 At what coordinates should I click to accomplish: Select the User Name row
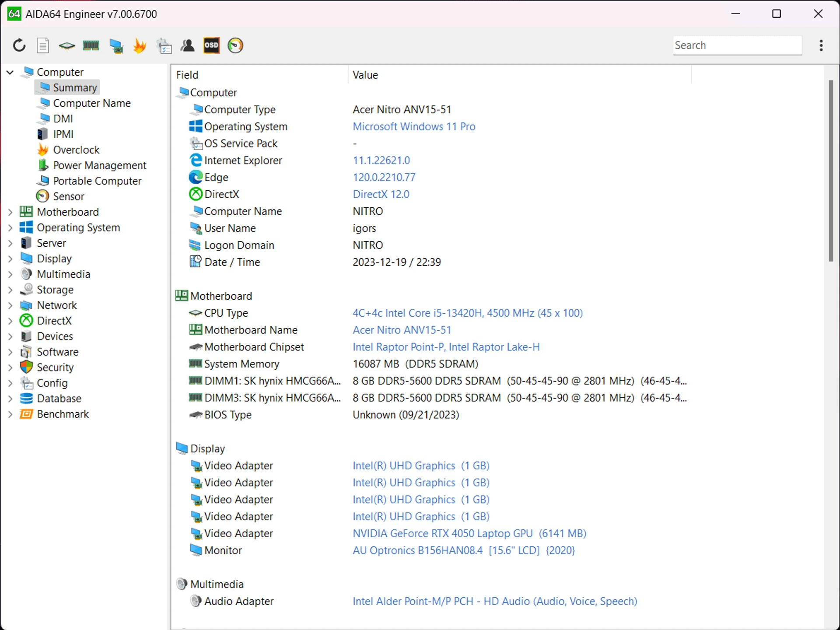coord(431,228)
